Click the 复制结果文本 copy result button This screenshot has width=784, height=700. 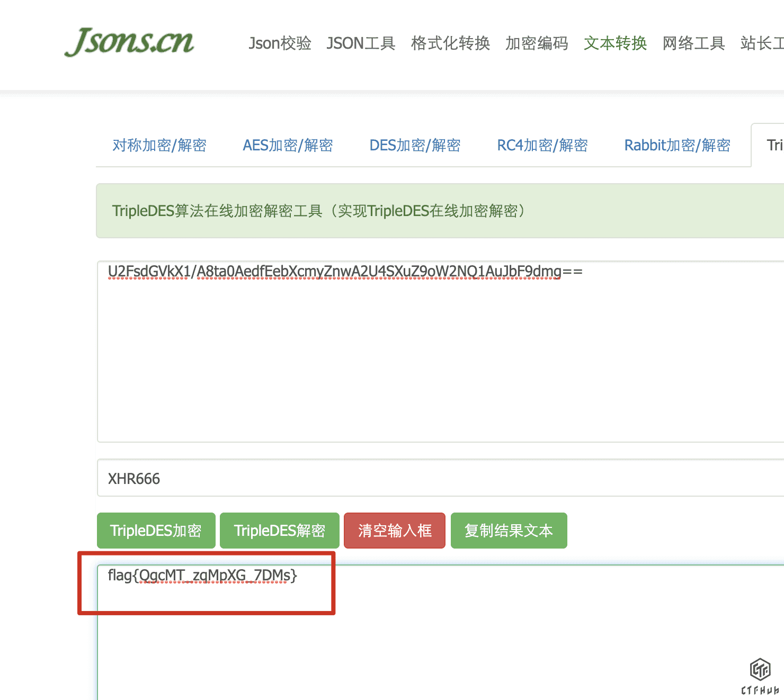click(x=509, y=531)
